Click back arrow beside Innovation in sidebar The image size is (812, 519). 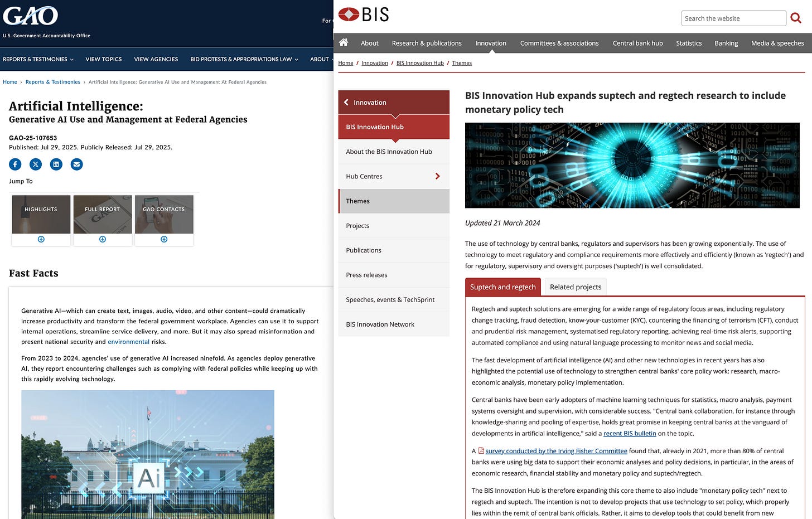click(x=346, y=103)
